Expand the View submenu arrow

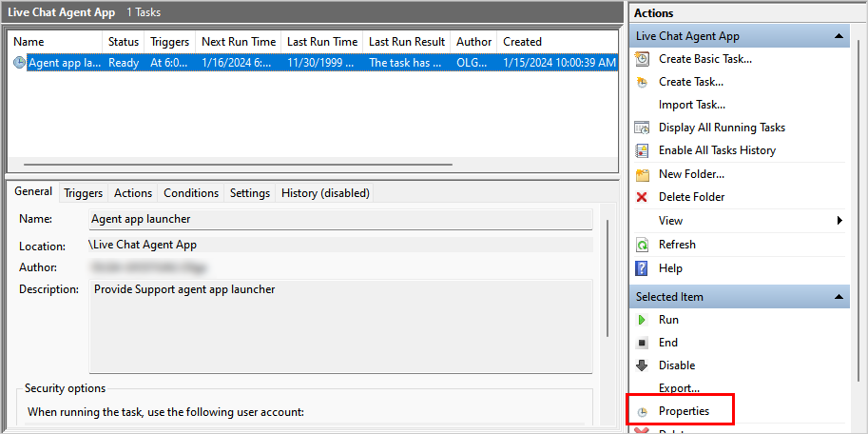click(839, 221)
